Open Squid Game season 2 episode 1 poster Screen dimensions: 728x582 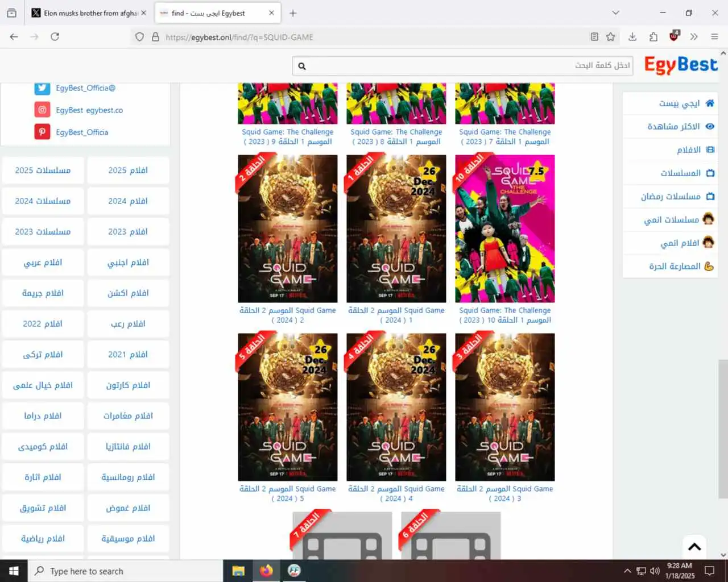[x=396, y=228]
